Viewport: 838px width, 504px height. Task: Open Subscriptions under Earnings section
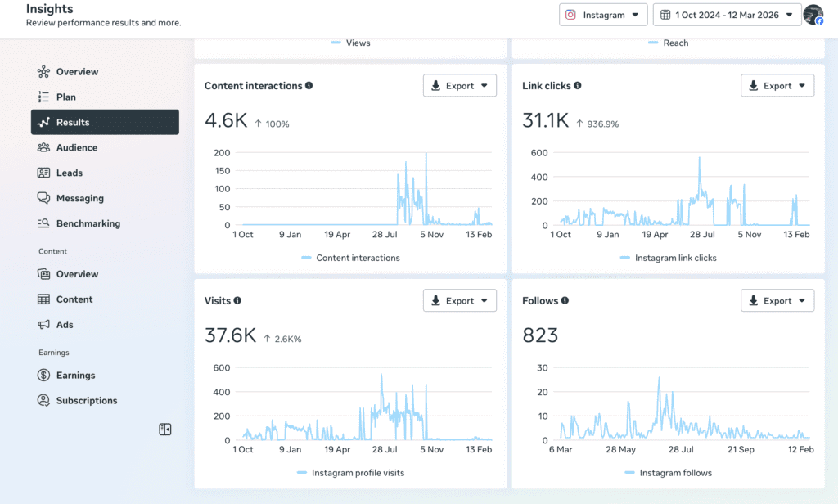[x=86, y=401]
